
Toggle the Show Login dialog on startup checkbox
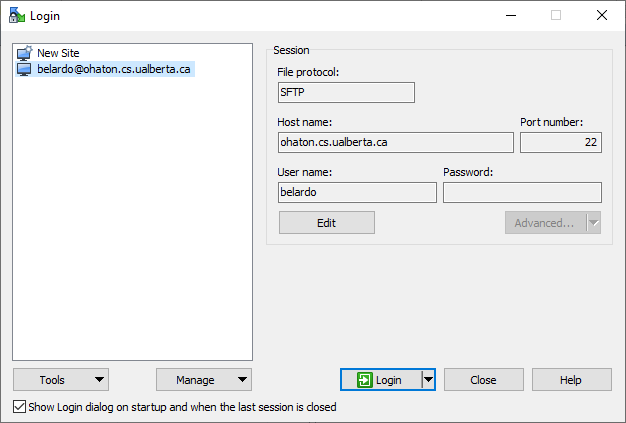(x=19, y=407)
